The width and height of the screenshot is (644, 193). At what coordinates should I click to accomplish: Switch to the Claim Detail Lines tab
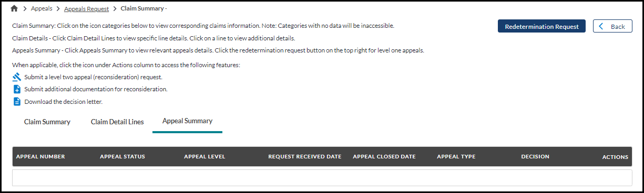click(x=117, y=122)
